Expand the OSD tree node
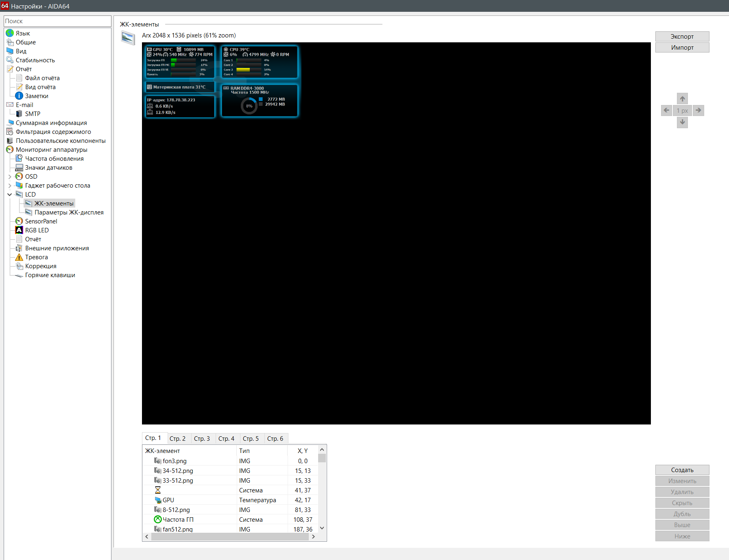The height and width of the screenshot is (560, 729). click(x=10, y=177)
